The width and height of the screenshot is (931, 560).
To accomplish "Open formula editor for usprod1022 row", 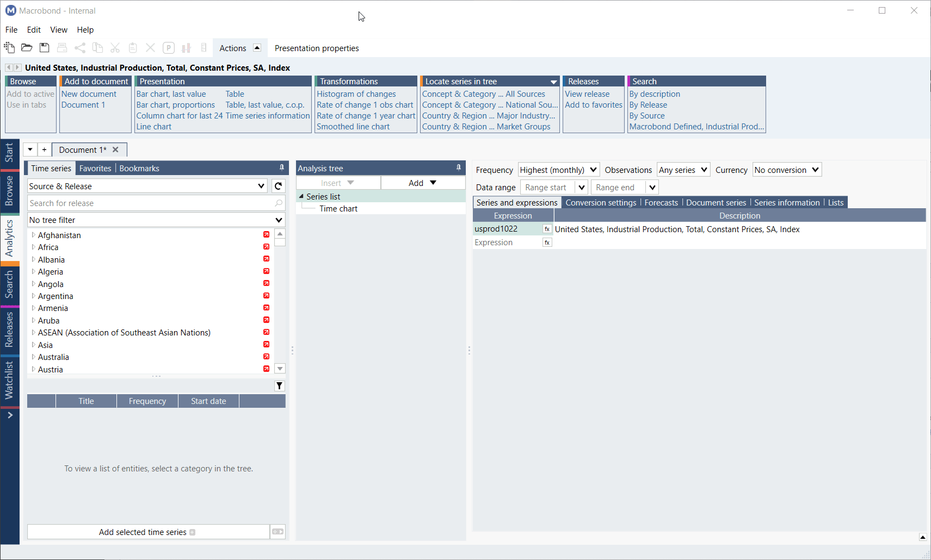I will [547, 229].
